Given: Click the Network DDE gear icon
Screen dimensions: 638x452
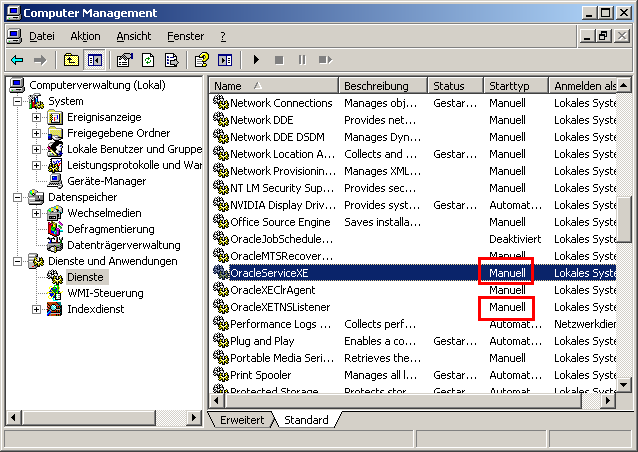Looking at the screenshot, I should click(221, 120).
